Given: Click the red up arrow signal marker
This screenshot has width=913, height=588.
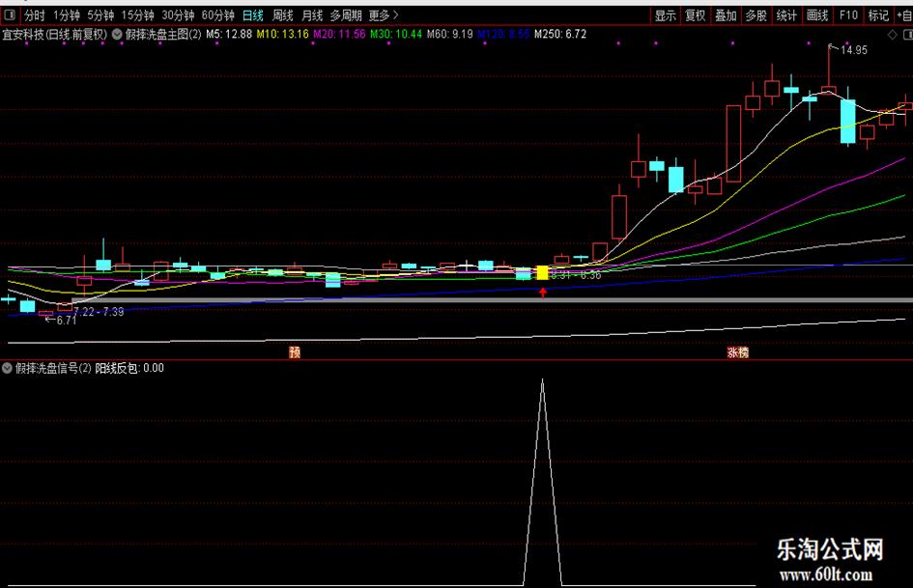Looking at the screenshot, I should coord(543,292).
